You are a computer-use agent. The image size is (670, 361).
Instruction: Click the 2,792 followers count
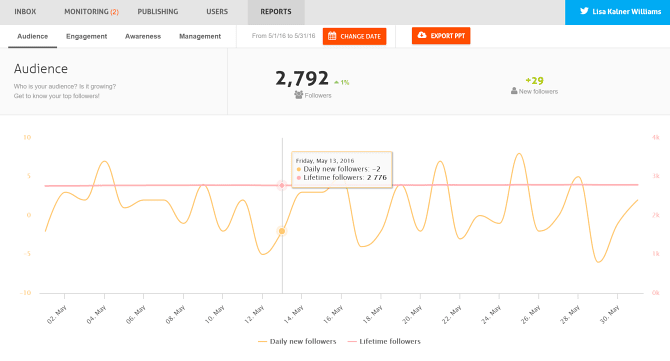click(x=302, y=78)
